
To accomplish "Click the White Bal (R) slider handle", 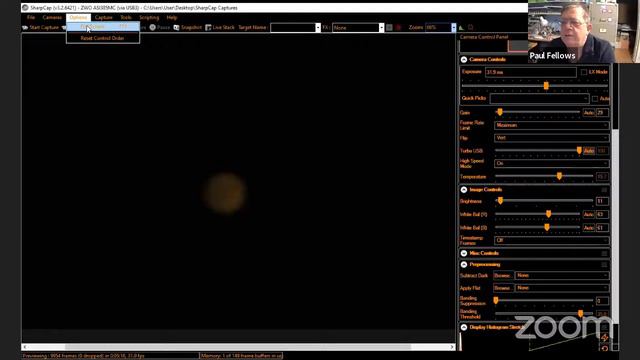I will pyautogui.click(x=549, y=213).
